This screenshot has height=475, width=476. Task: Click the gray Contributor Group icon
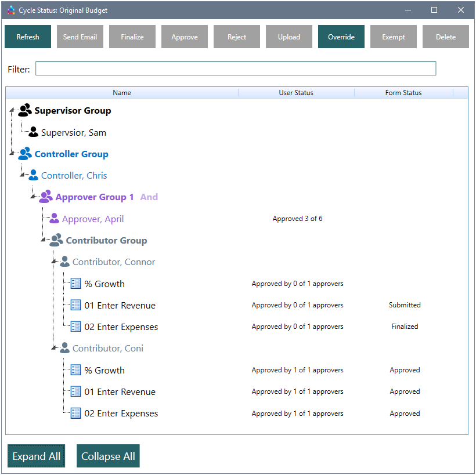(x=56, y=240)
